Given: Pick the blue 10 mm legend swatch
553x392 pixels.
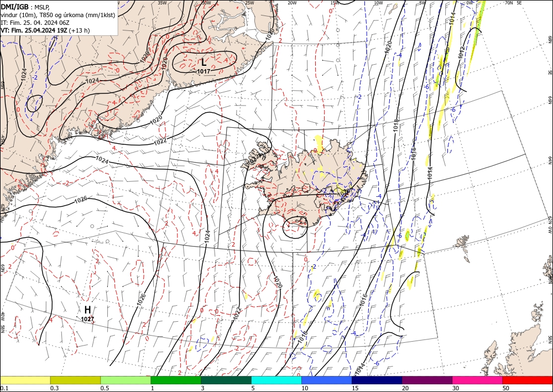Looking at the screenshot, I should tap(327, 380).
